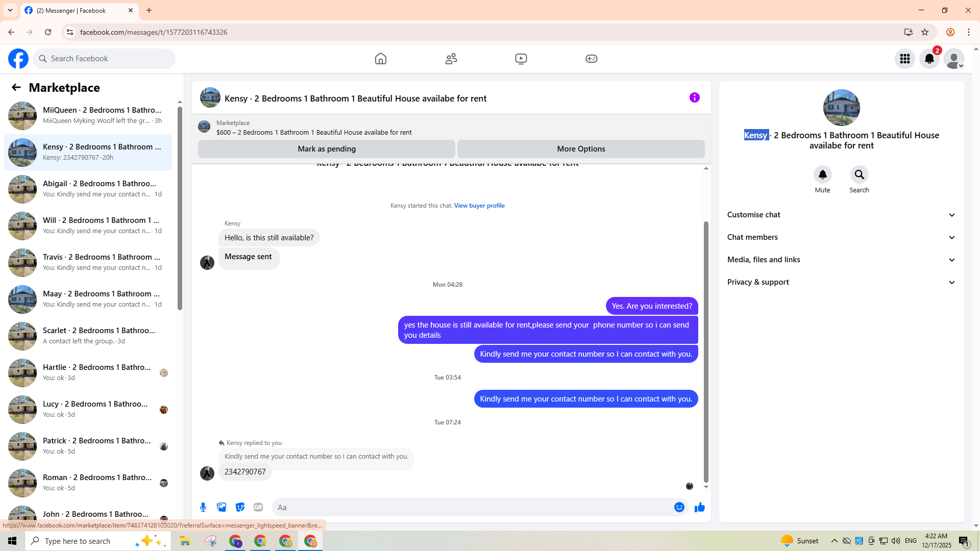Go to Facebook Home tab
The image size is (980, 551).
pos(380,59)
